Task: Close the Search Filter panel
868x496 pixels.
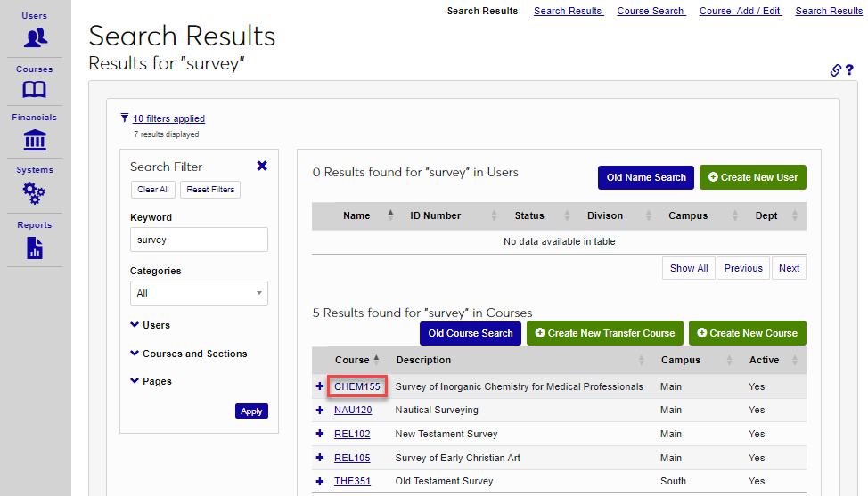Action: pos(261,166)
